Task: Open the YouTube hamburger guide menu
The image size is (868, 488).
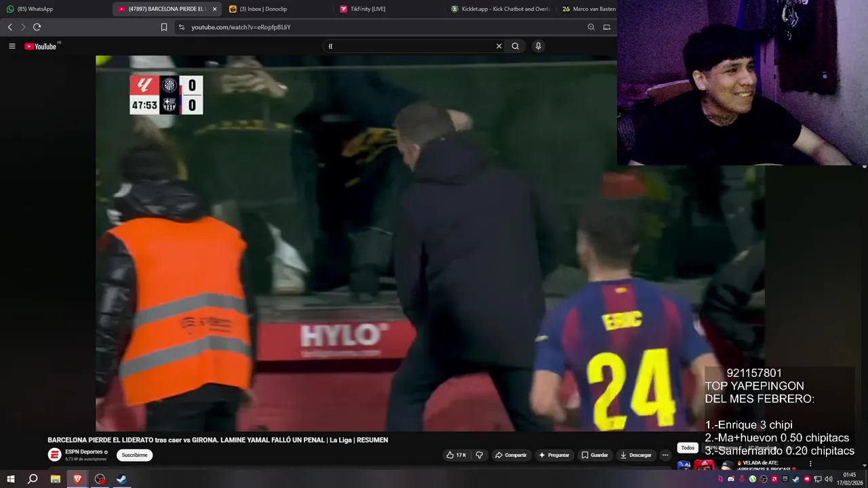Action: (x=12, y=46)
